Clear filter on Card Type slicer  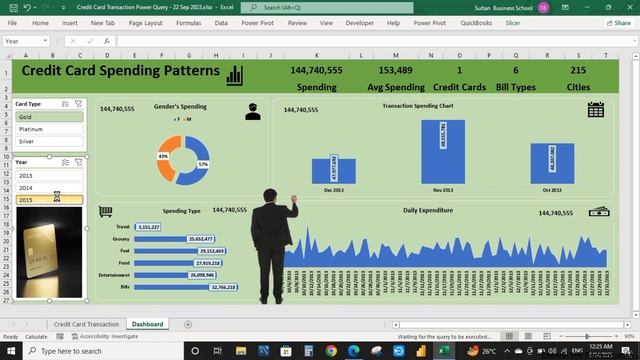(78, 104)
